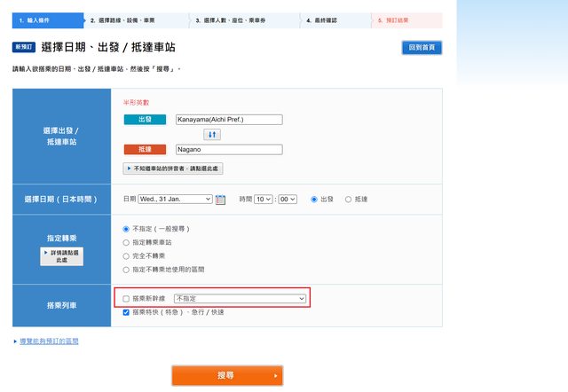This screenshot has width=568, height=392.
Task: Uncheck the 搭乘特快（特急）、急行／快速 checkbox
Action: click(127, 312)
